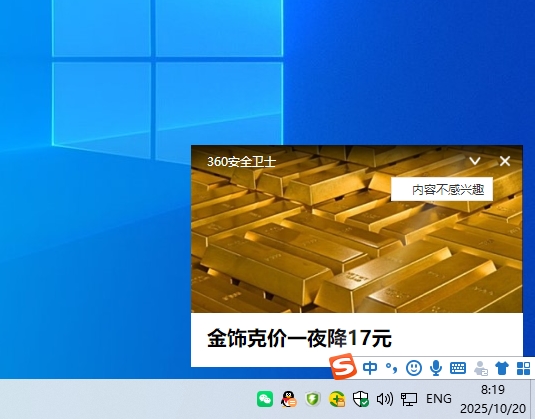Image resolution: width=535 pixels, height=419 pixels.
Task: Open the Windows Security shield tray icon
Action: pos(361,399)
